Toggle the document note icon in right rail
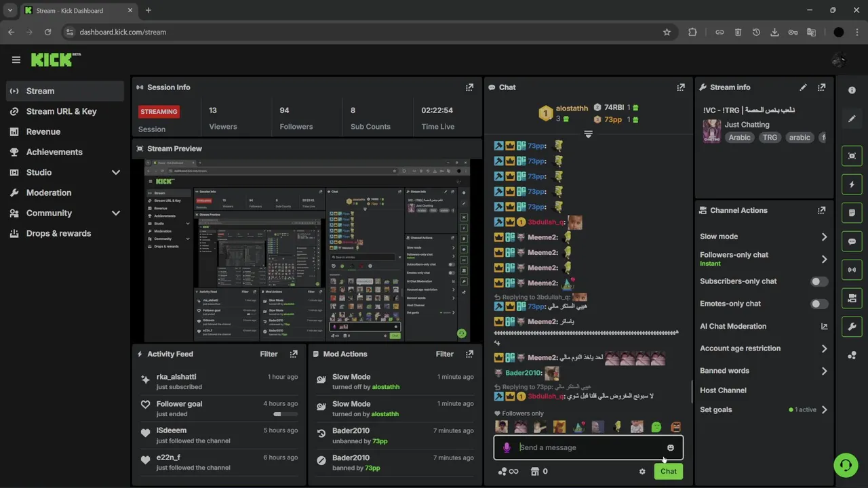 point(852,213)
